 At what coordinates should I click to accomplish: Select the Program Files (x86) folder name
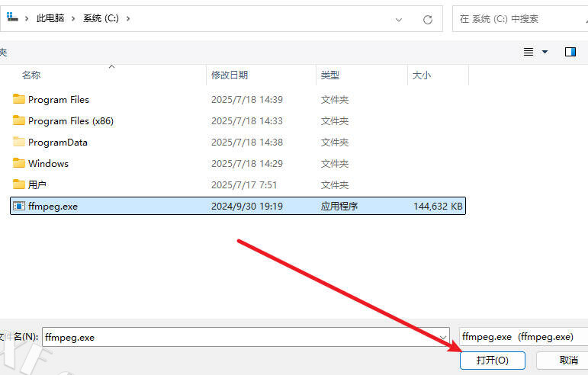click(71, 120)
